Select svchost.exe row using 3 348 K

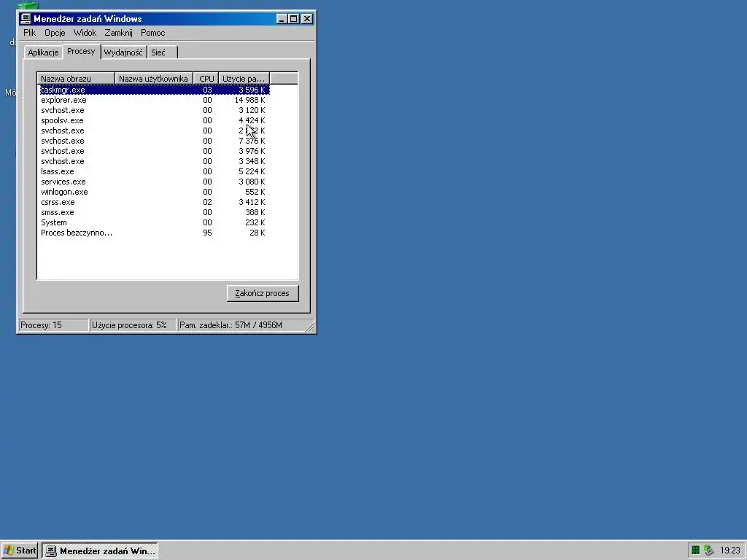coord(155,161)
